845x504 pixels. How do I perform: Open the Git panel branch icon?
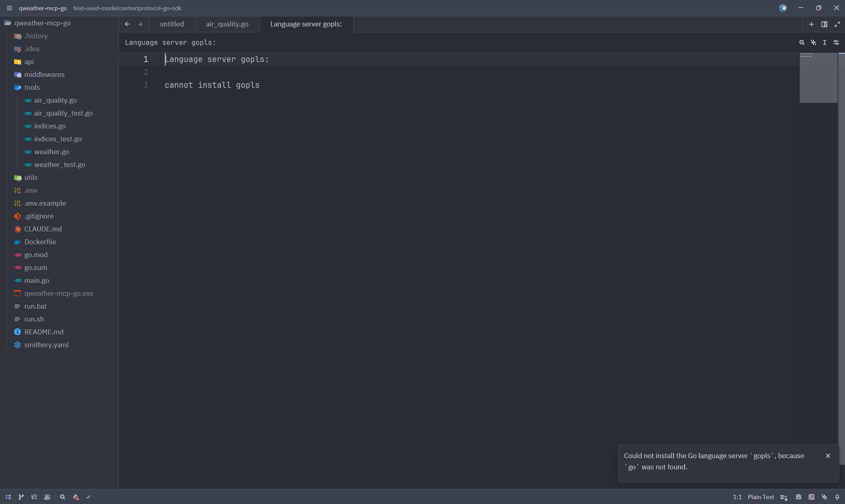click(21, 497)
